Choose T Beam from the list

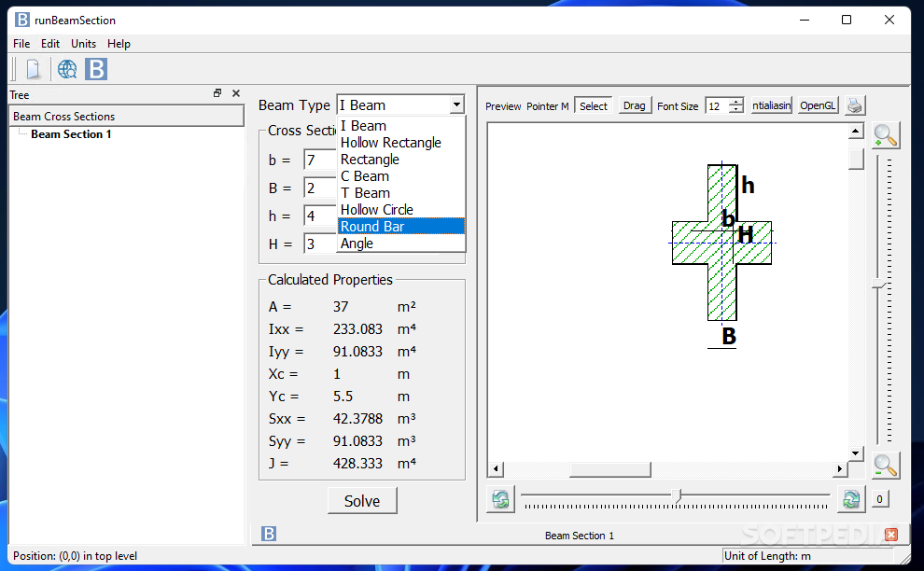click(x=401, y=193)
